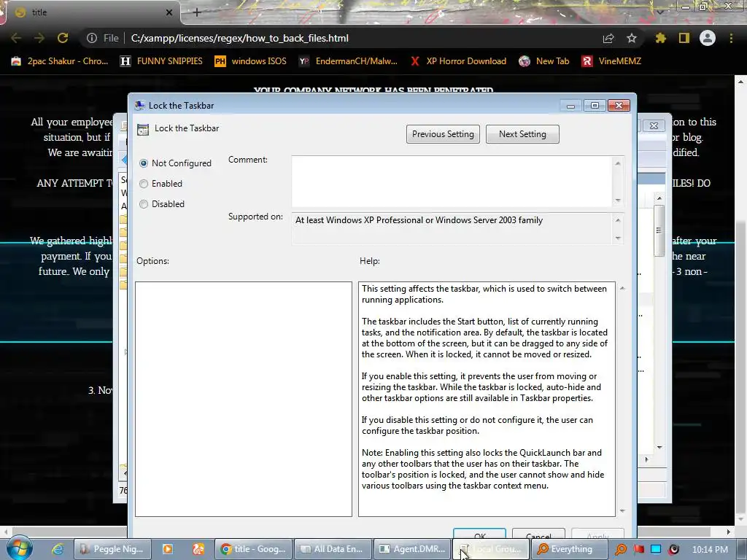
Task: Go to the Previous Setting
Action: 443,134
